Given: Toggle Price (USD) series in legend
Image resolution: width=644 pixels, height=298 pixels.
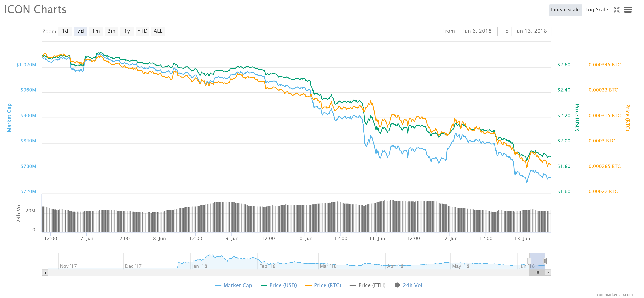Looking at the screenshot, I should click(x=279, y=285).
